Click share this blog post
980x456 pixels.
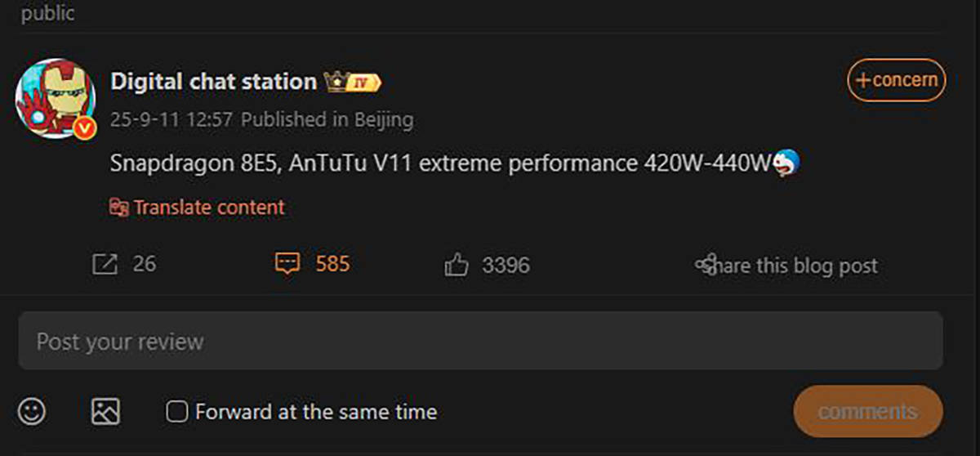(x=786, y=266)
